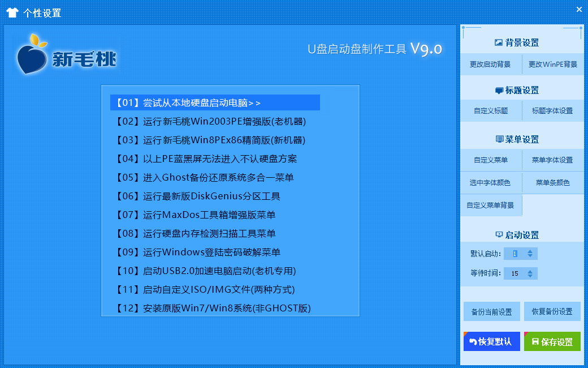Click the 背景设置 section heading
The height and width of the screenshot is (368, 588).
point(522,43)
